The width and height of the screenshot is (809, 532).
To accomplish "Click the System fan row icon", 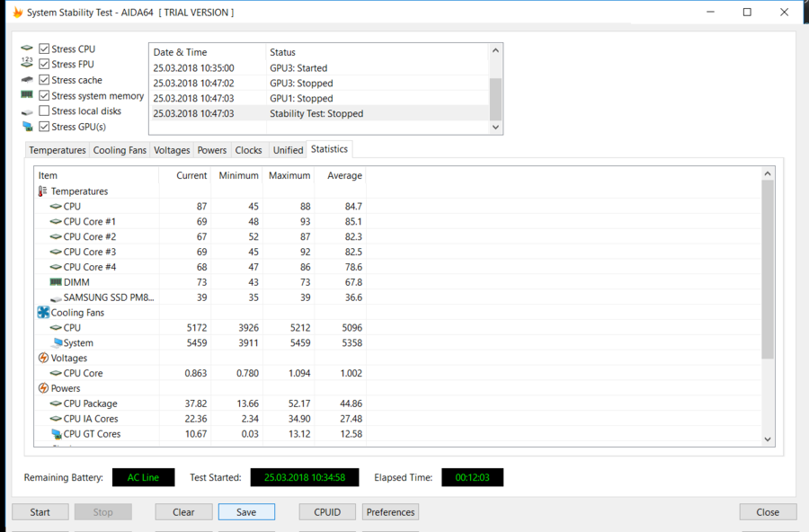I will 57,342.
